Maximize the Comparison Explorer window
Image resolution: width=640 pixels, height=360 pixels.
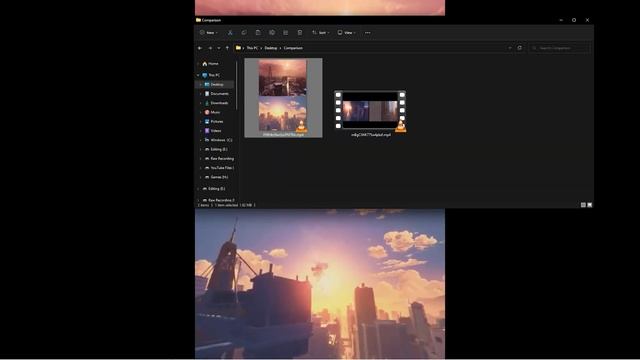coord(574,20)
